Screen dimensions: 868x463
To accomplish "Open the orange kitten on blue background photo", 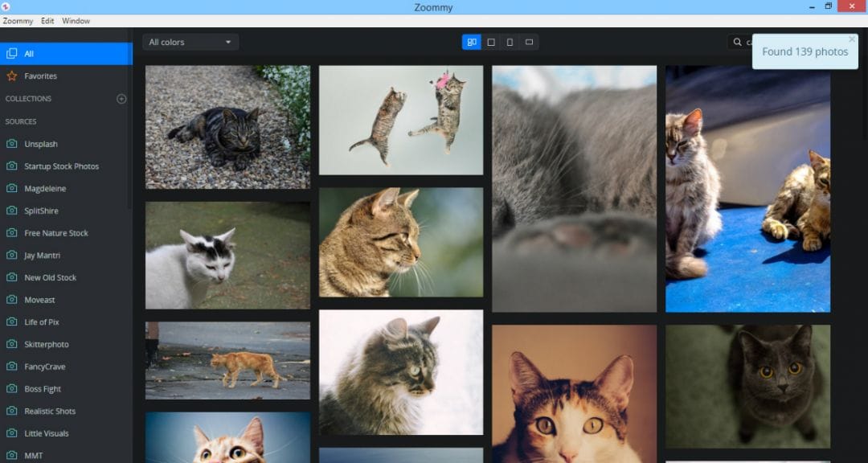I will pyautogui.click(x=227, y=437).
